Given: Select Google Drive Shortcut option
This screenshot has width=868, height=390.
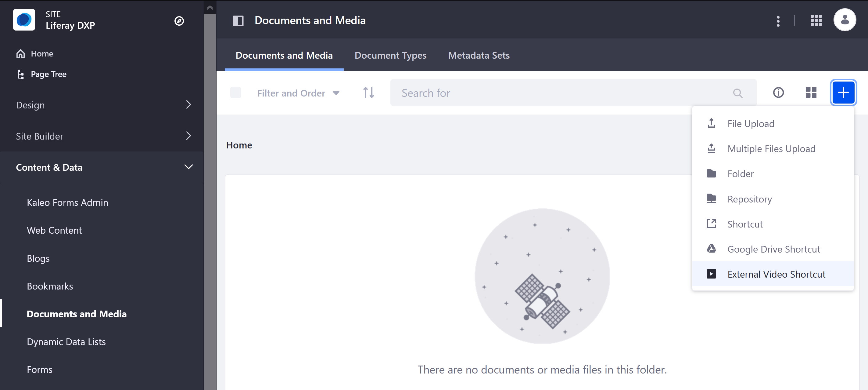Looking at the screenshot, I should tap(774, 249).
